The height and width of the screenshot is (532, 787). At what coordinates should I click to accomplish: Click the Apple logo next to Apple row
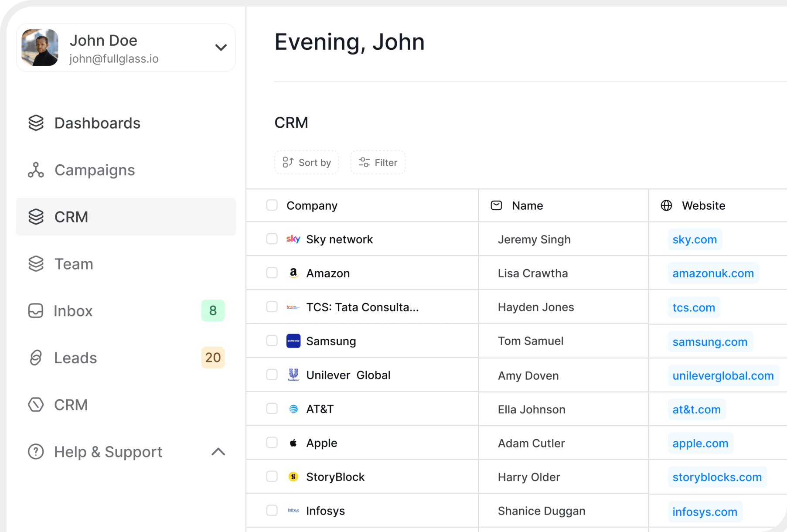point(293,443)
